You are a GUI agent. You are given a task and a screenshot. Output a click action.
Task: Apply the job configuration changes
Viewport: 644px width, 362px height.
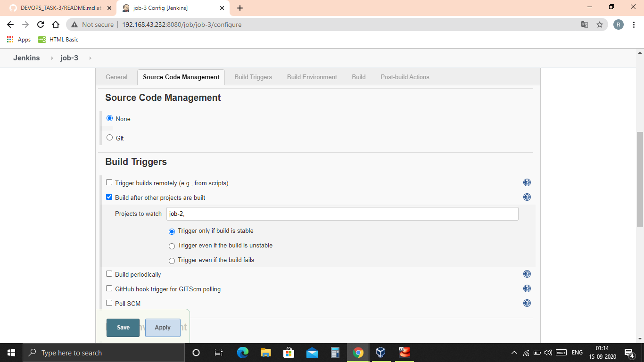point(163,328)
